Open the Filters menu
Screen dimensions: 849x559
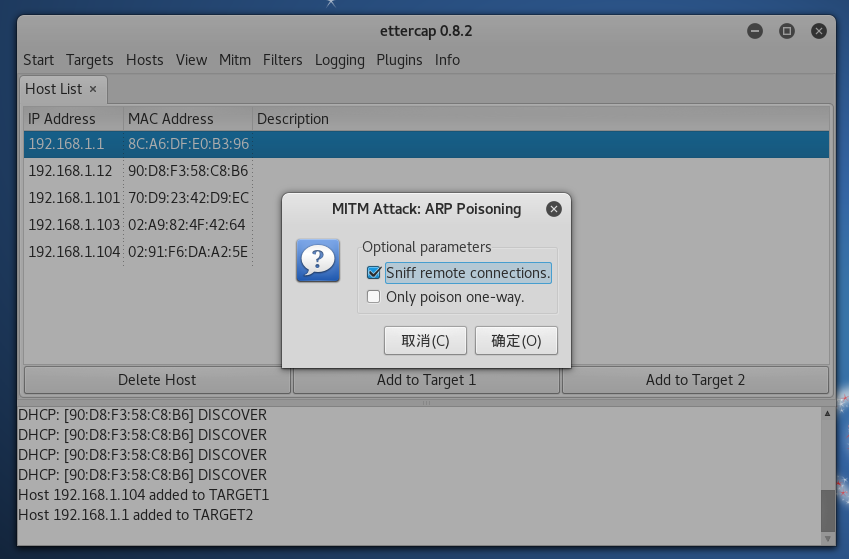[283, 60]
